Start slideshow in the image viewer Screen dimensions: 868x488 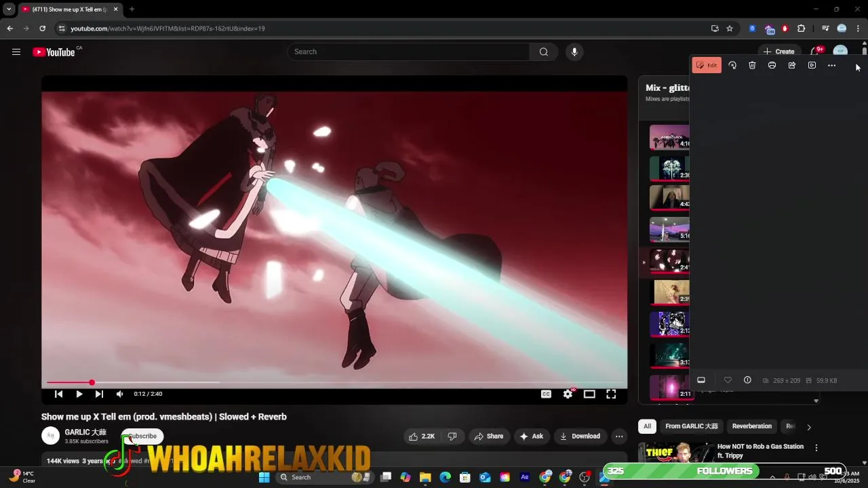812,66
